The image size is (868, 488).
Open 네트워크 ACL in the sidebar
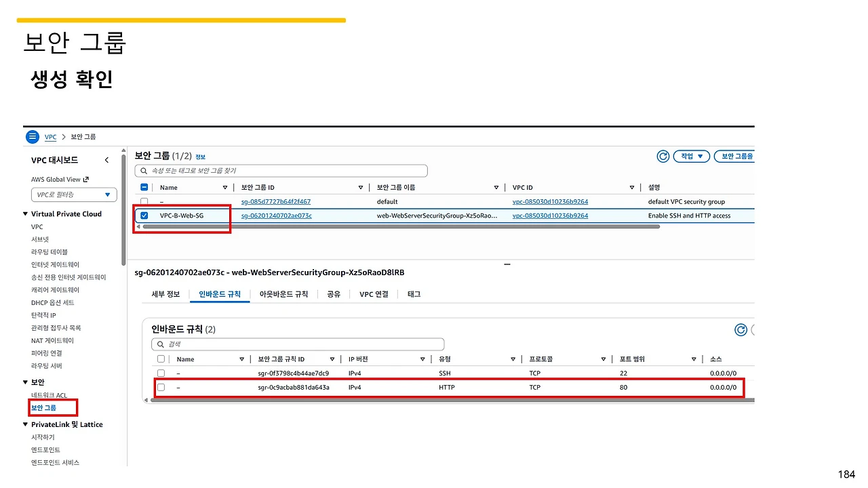(x=50, y=396)
